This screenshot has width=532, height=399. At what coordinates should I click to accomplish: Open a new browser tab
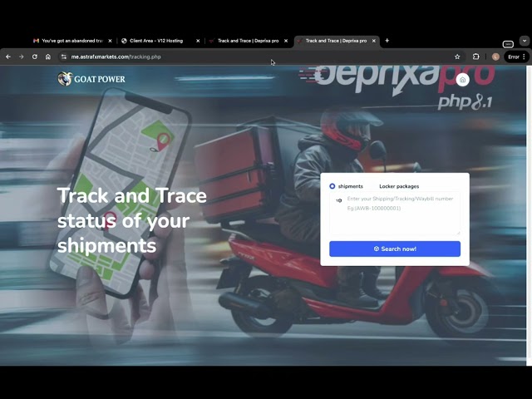click(387, 41)
